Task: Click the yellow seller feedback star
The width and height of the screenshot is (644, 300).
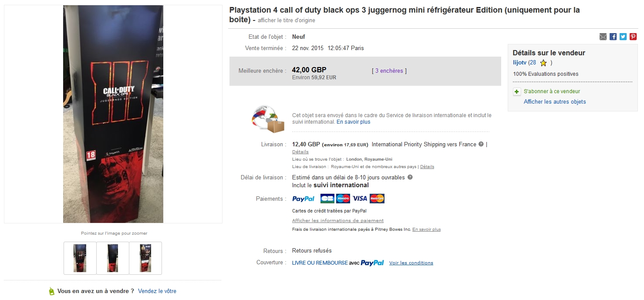Action: (x=543, y=63)
